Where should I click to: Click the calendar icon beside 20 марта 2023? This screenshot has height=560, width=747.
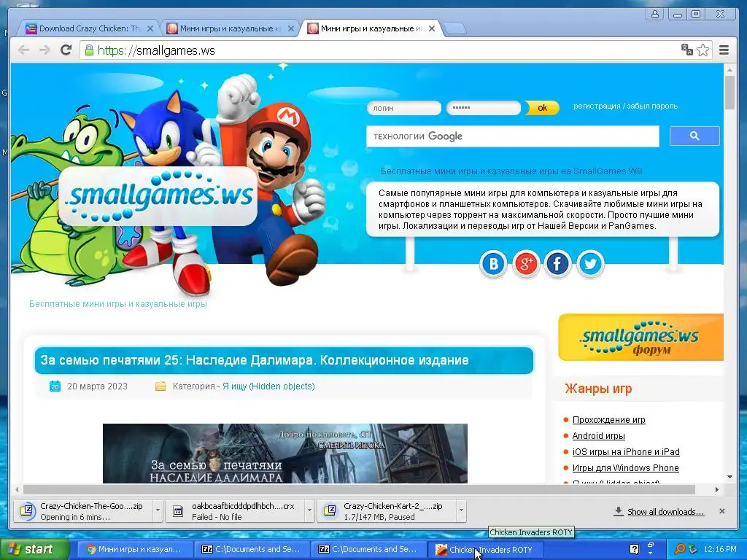click(x=55, y=386)
